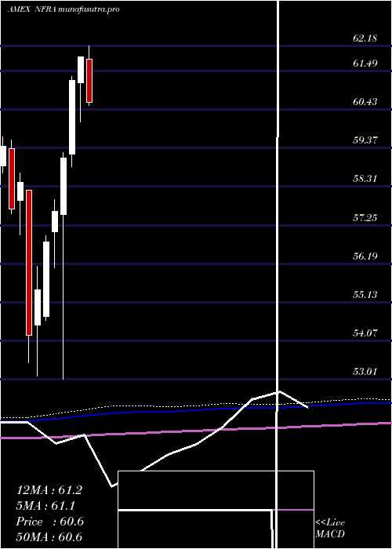Click the 61.49 price level label
392x549 pixels.
pyautogui.click(x=365, y=64)
